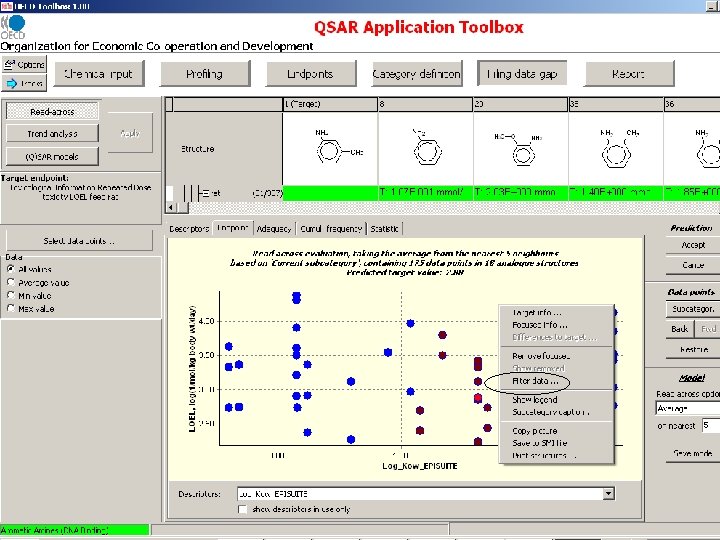The width and height of the screenshot is (720, 540).
Task: Click the Select data points button
Action: (79, 241)
